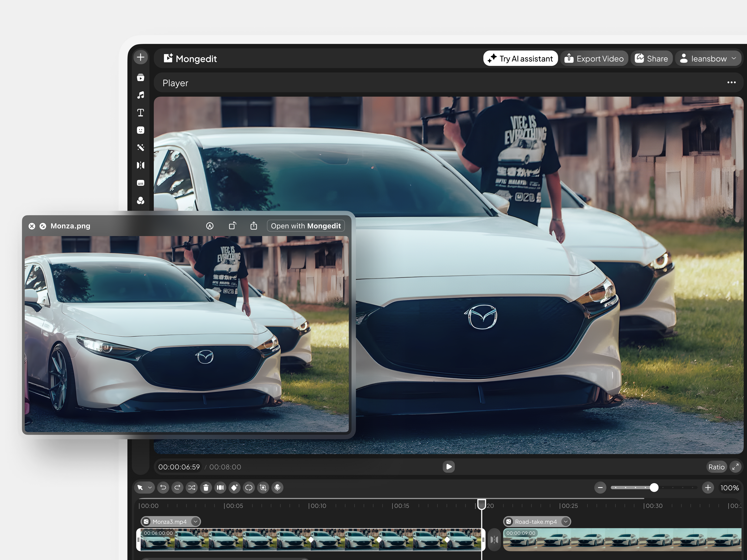Click Try AI assistant

(x=520, y=58)
